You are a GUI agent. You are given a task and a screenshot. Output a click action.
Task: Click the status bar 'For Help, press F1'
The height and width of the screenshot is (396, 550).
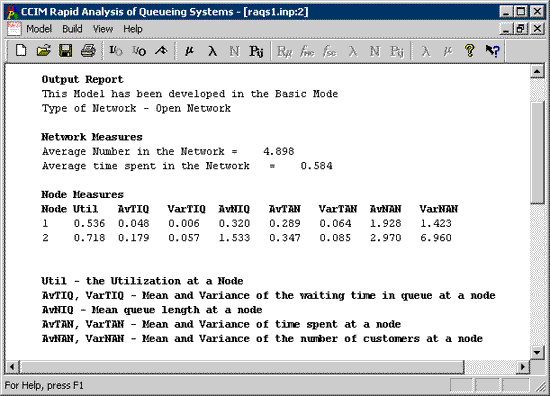[x=44, y=385]
